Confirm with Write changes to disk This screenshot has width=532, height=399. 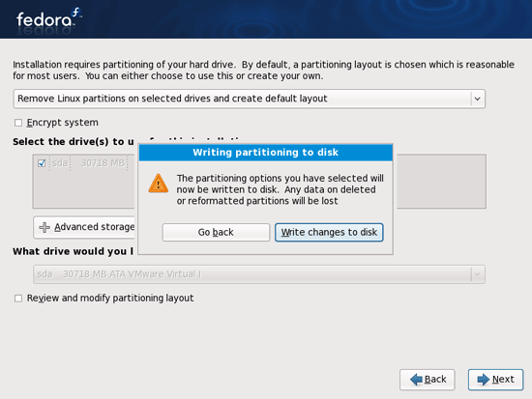coord(329,232)
